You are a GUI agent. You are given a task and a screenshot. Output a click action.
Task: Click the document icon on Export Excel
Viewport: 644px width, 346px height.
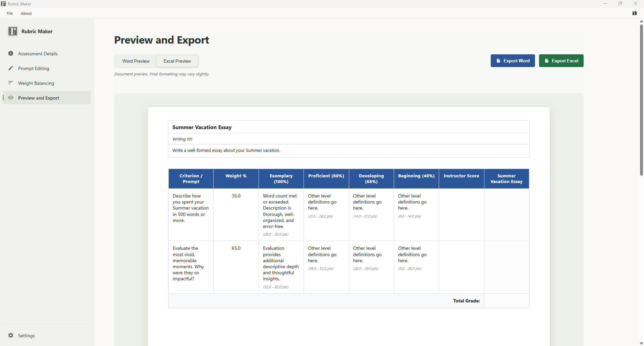coord(547,61)
